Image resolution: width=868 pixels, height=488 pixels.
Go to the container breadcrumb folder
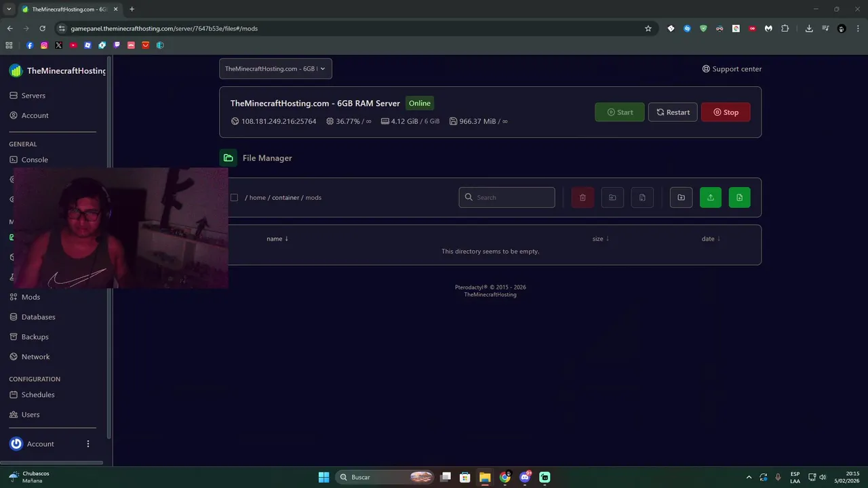pyautogui.click(x=285, y=197)
